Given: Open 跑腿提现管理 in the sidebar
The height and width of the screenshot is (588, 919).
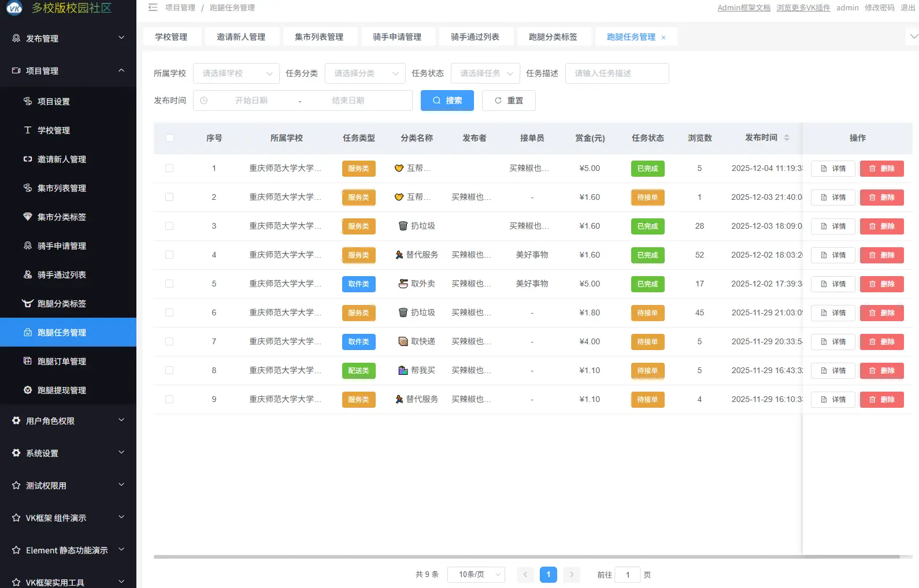Looking at the screenshot, I should tap(61, 390).
